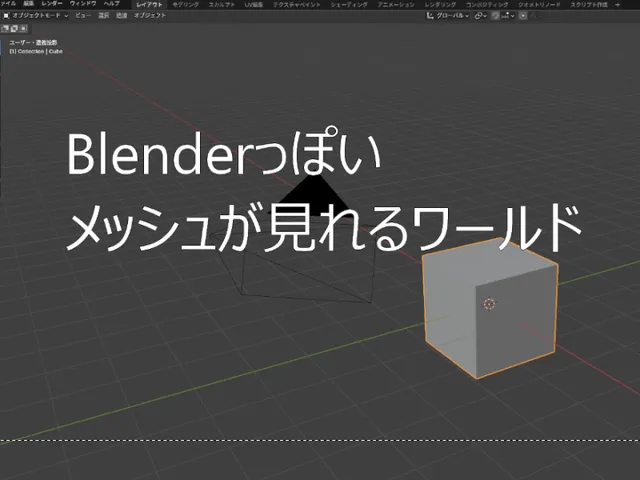Switch to the コンポジティング workspace tab
640x480 pixels.
click(x=487, y=4)
